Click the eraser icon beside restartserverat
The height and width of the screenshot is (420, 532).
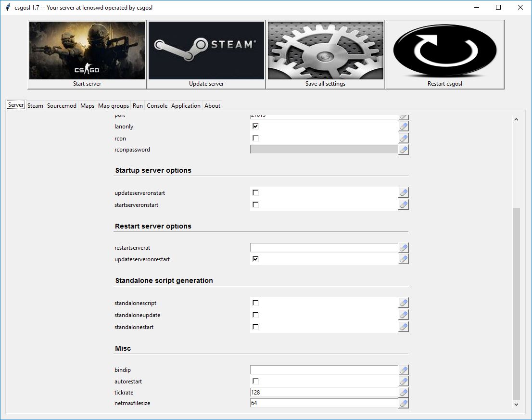coord(404,248)
